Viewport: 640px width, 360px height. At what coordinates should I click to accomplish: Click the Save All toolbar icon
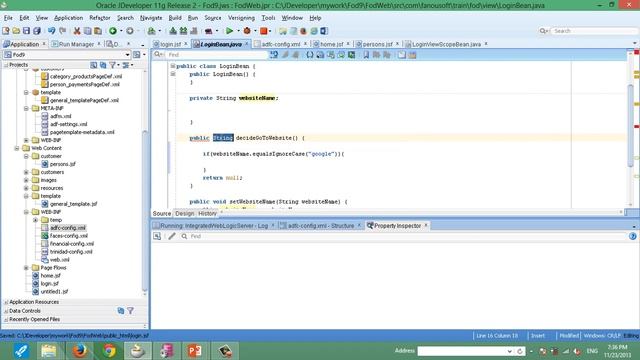37,31
